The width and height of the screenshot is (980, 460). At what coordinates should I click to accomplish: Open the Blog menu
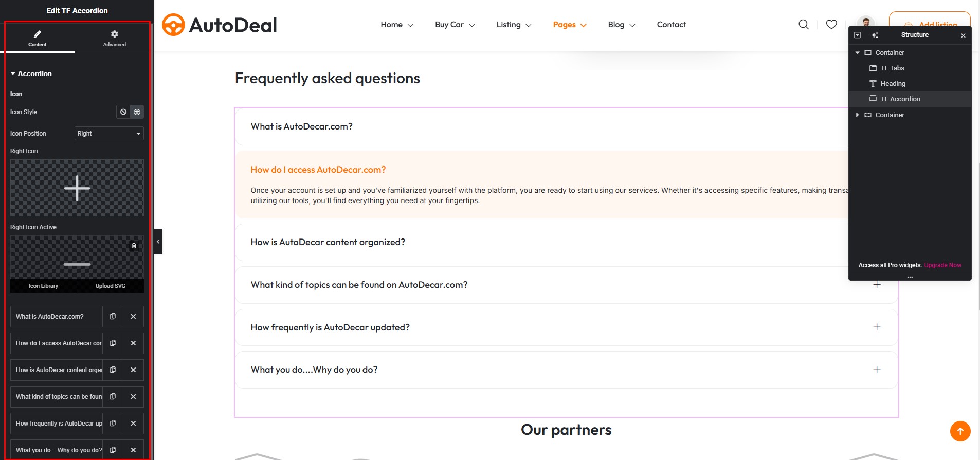(622, 25)
